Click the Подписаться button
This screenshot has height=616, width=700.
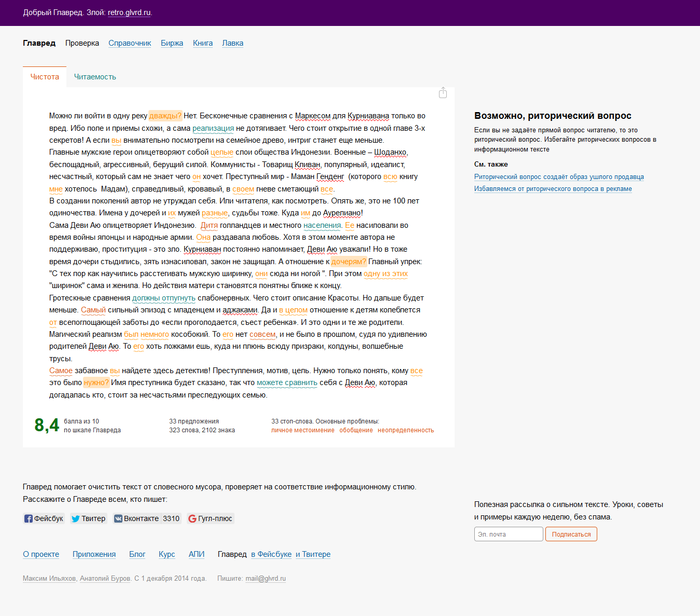pyautogui.click(x=571, y=534)
